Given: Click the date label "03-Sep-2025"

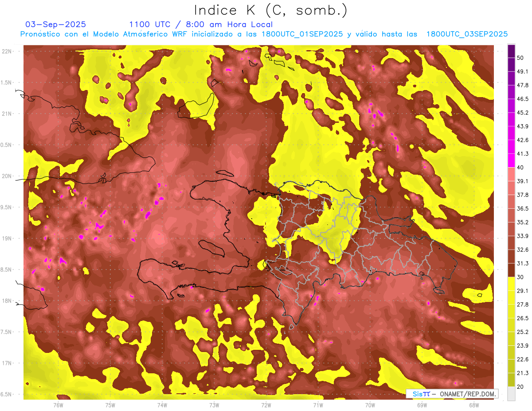Looking at the screenshot, I should pos(56,24).
